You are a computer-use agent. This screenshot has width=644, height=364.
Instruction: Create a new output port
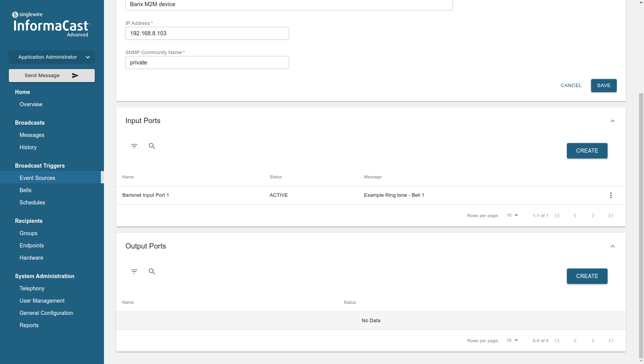587,276
